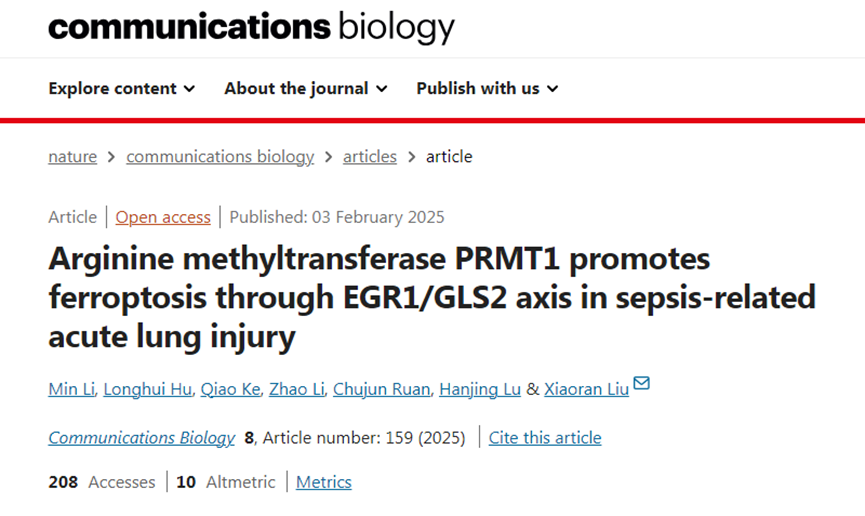Click the Communications Biology logo
This screenshot has height=516, width=865.
(x=251, y=27)
